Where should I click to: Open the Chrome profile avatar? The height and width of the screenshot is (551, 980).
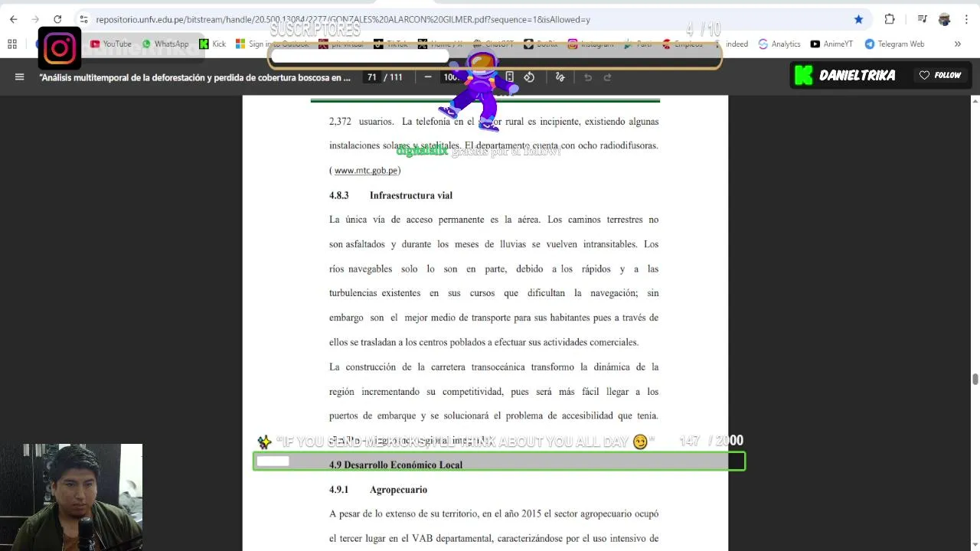pyautogui.click(x=945, y=19)
